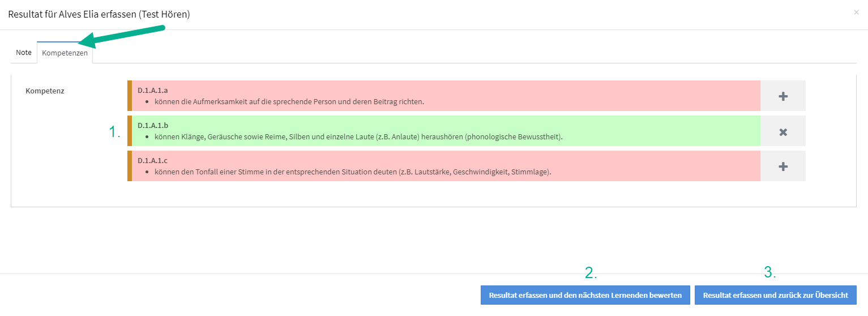The width and height of the screenshot is (868, 316).
Task: Click text about Tonfall einer Stimme deuten
Action: pyautogui.click(x=353, y=172)
